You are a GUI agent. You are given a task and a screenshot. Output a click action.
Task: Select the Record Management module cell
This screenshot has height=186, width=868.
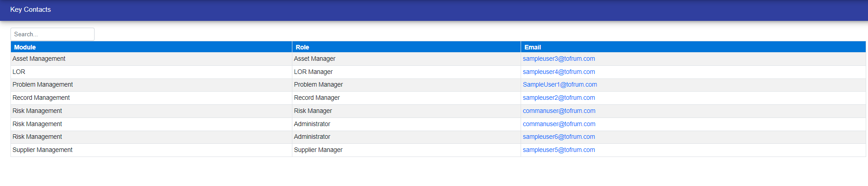click(41, 98)
